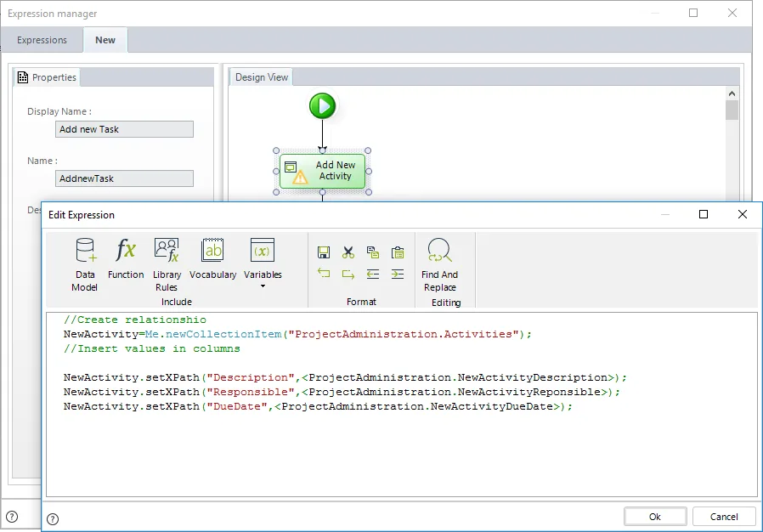The image size is (763, 532).
Task: Open Find And Replace
Action: pyautogui.click(x=440, y=265)
